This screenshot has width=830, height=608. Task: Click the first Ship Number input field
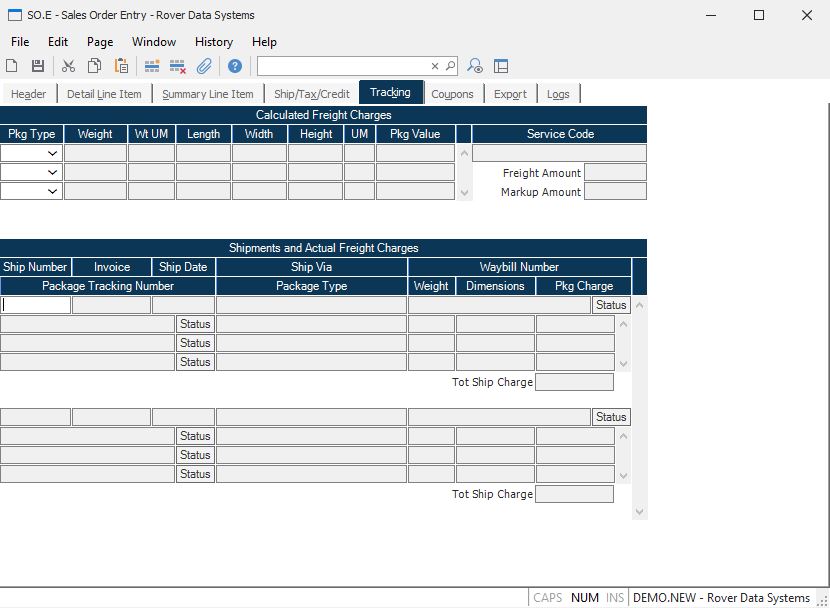tap(36, 305)
